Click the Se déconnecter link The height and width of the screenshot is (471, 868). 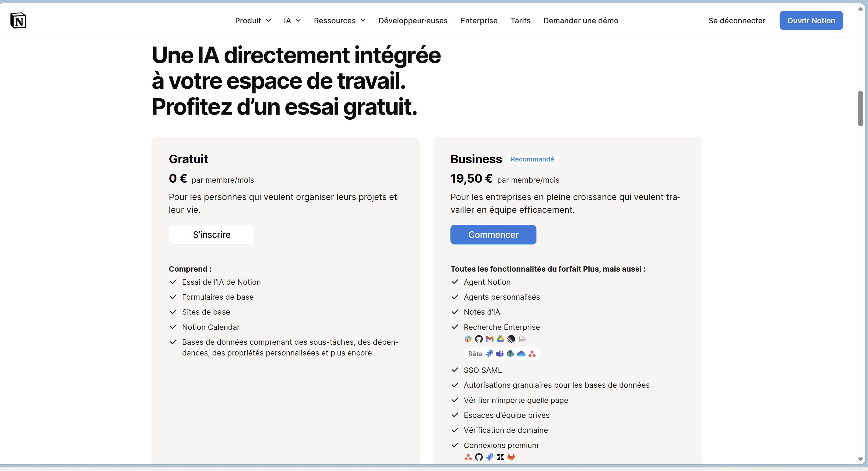pos(737,21)
